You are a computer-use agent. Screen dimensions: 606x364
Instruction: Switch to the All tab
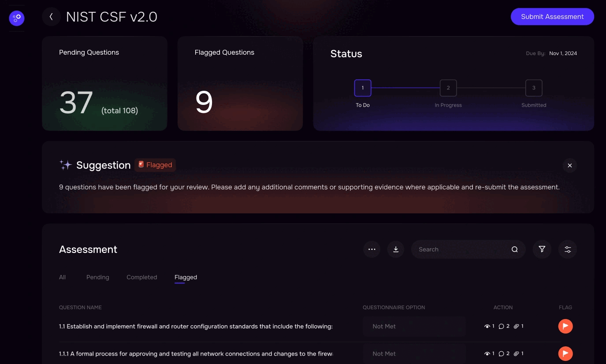[63, 277]
